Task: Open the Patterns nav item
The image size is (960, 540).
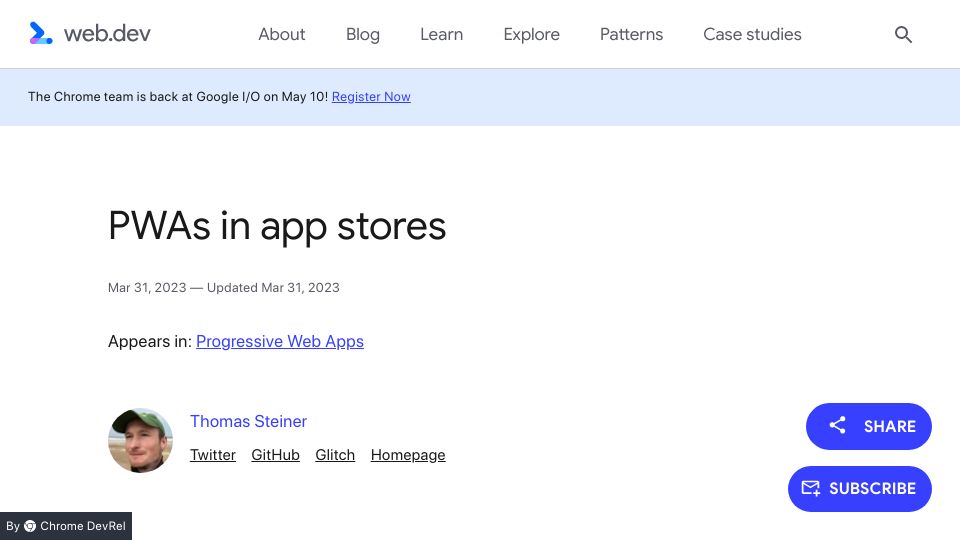Action: tap(631, 34)
